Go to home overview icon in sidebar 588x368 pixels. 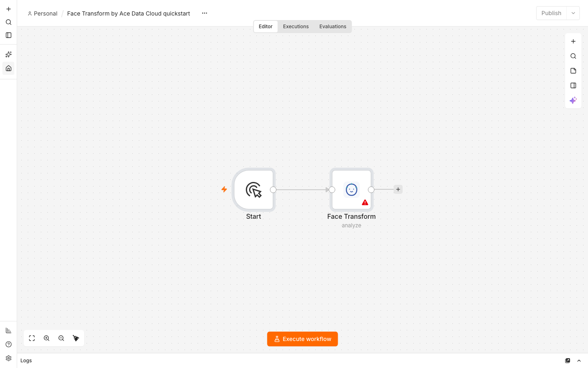(9, 68)
